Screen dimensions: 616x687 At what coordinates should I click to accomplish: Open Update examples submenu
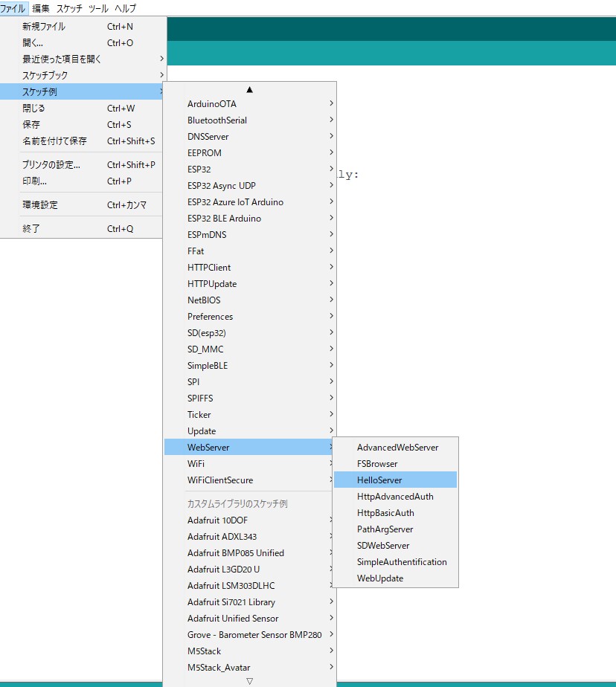click(249, 431)
